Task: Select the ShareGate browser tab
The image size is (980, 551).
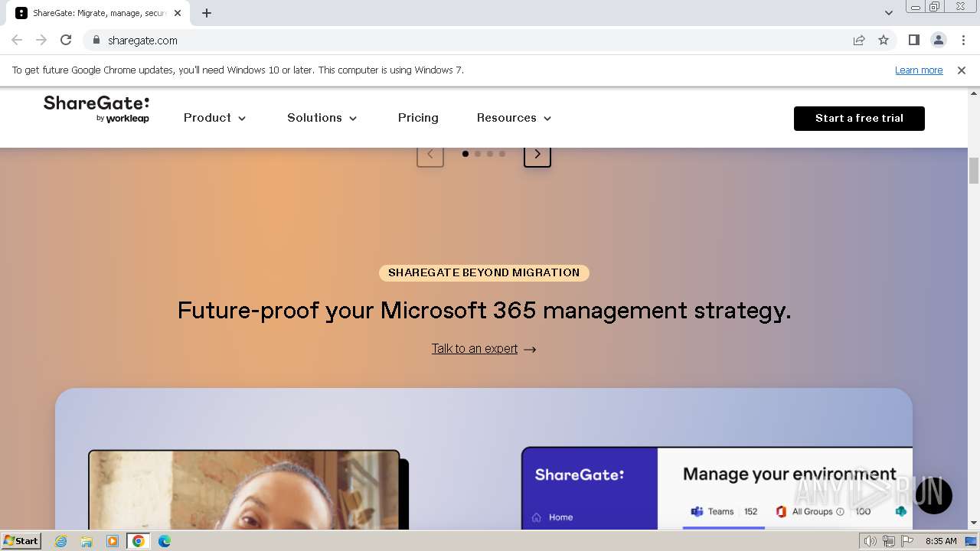Action: point(98,13)
